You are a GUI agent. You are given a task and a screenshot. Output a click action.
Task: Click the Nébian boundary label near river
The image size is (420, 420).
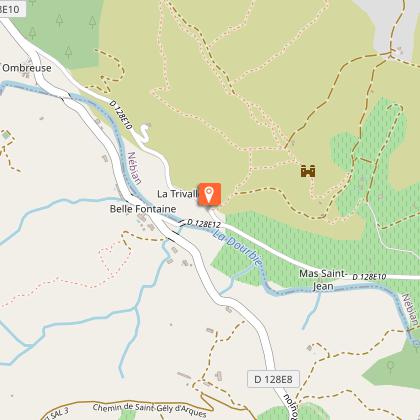click(x=135, y=168)
